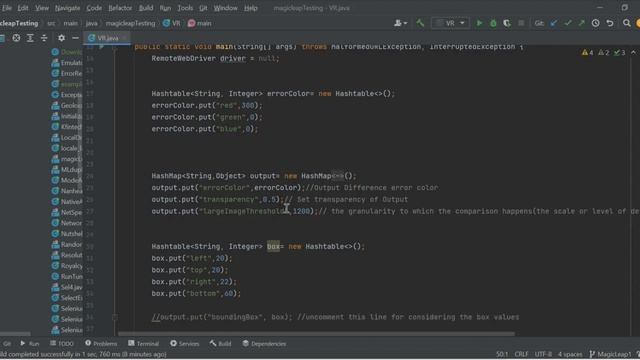The image size is (640, 360).
Task: Click the editor horizontal scrollbar
Action: pyautogui.click(x=316, y=334)
